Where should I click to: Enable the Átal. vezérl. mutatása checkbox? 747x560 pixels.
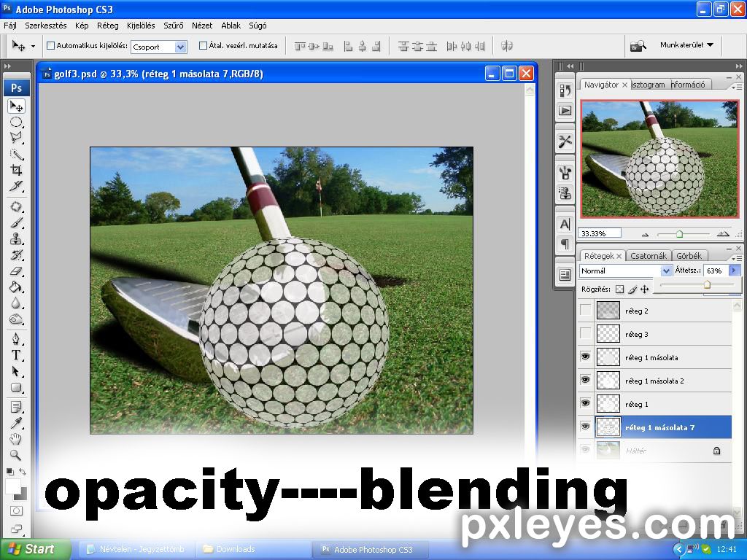click(203, 46)
